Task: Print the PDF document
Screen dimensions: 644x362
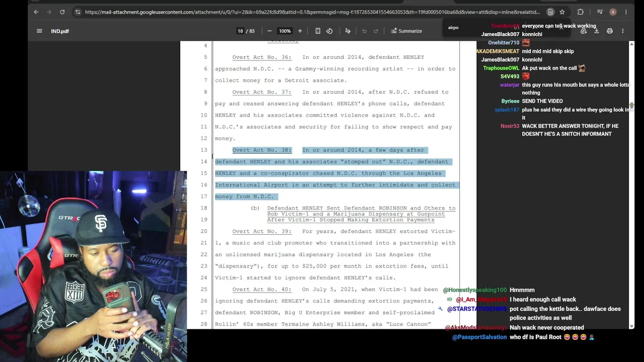Action: [610, 31]
